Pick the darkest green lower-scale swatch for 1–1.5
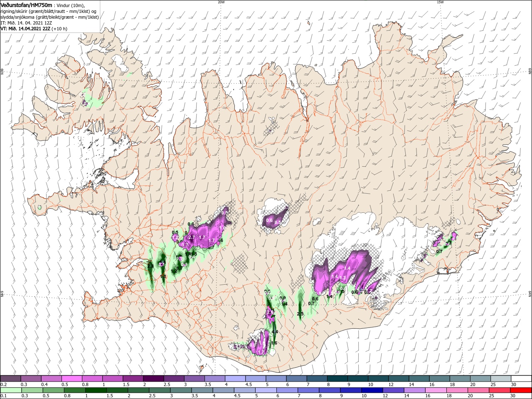 coord(96,390)
